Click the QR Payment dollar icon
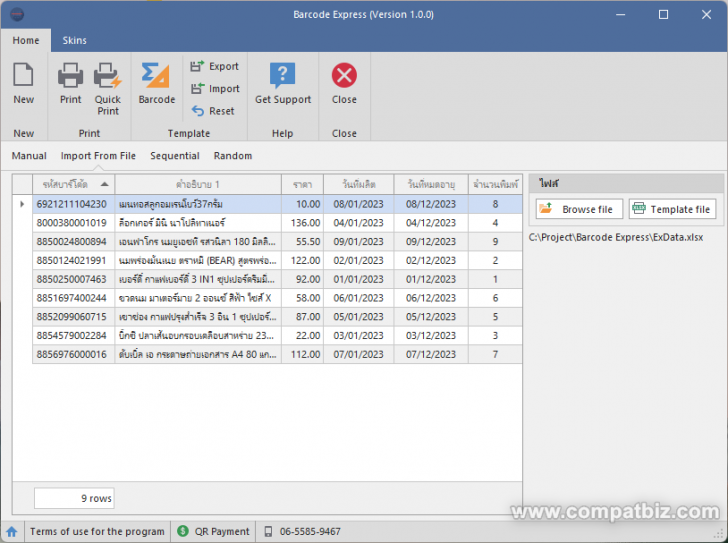 click(183, 531)
